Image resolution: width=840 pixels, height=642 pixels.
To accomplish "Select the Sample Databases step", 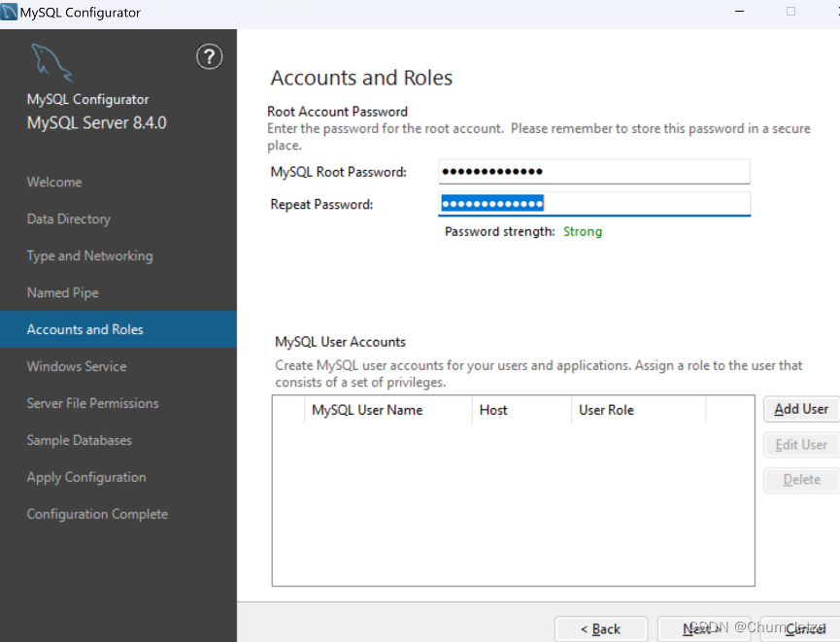I will click(80, 440).
